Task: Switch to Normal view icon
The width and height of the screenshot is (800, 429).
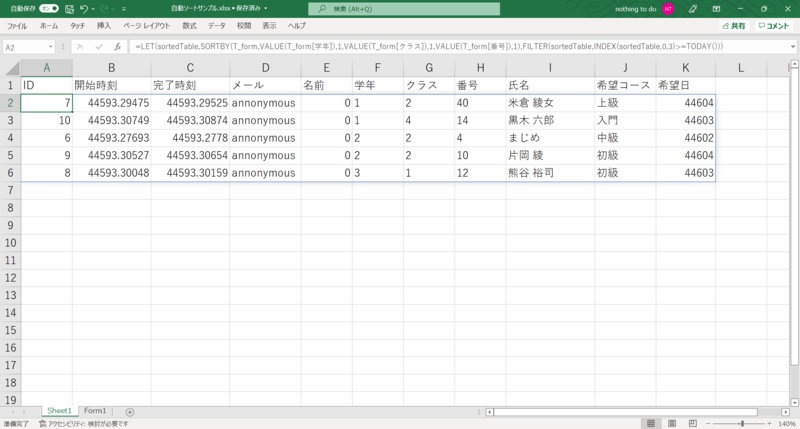Action: point(651,423)
